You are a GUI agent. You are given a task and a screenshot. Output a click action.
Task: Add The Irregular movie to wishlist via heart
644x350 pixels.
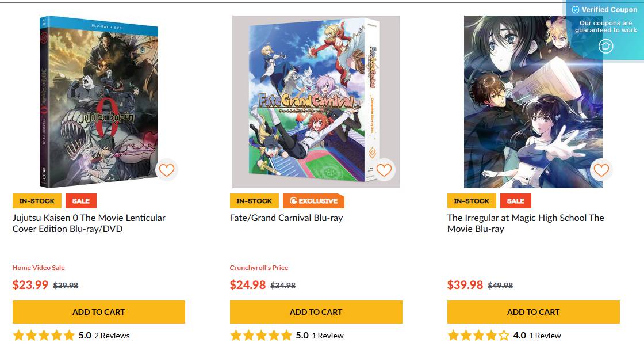pos(601,170)
